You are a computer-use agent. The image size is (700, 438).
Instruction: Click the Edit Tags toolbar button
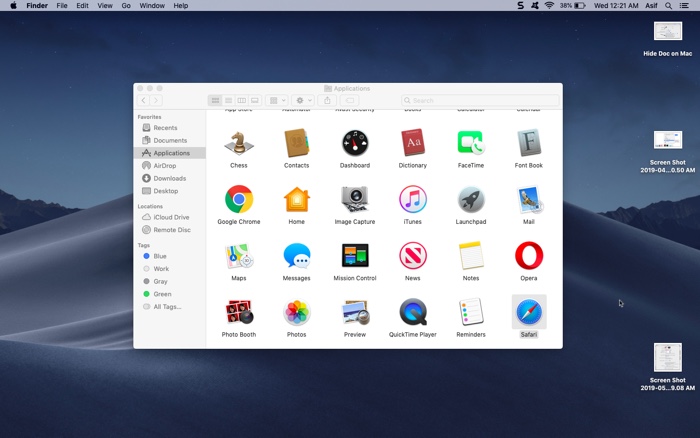pos(350,100)
